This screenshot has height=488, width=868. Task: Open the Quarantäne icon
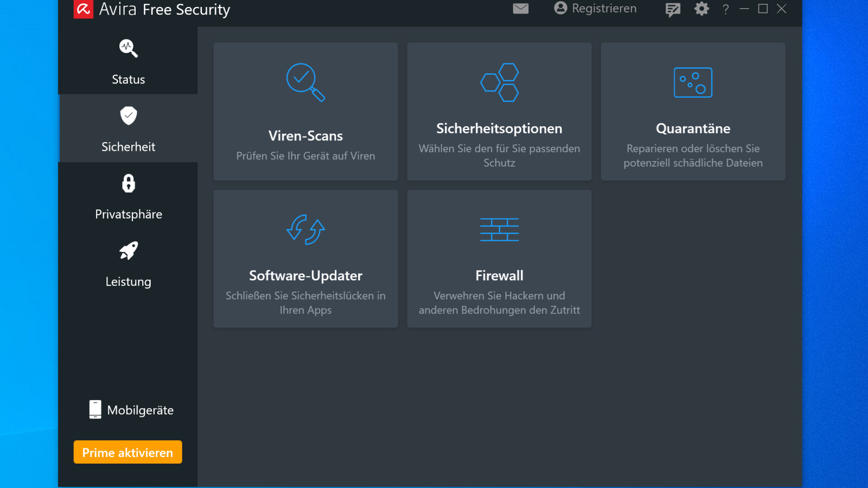click(x=693, y=82)
